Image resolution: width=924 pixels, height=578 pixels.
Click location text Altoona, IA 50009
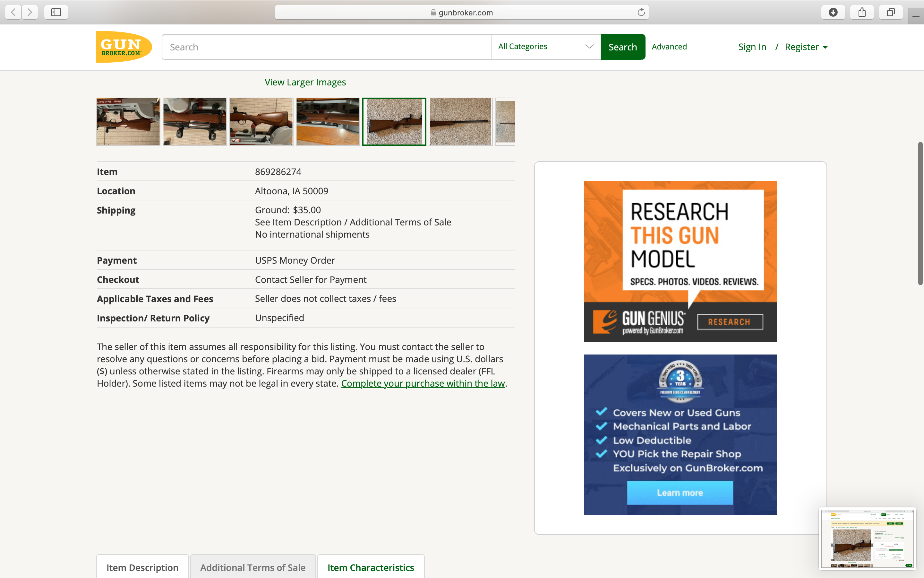click(291, 191)
